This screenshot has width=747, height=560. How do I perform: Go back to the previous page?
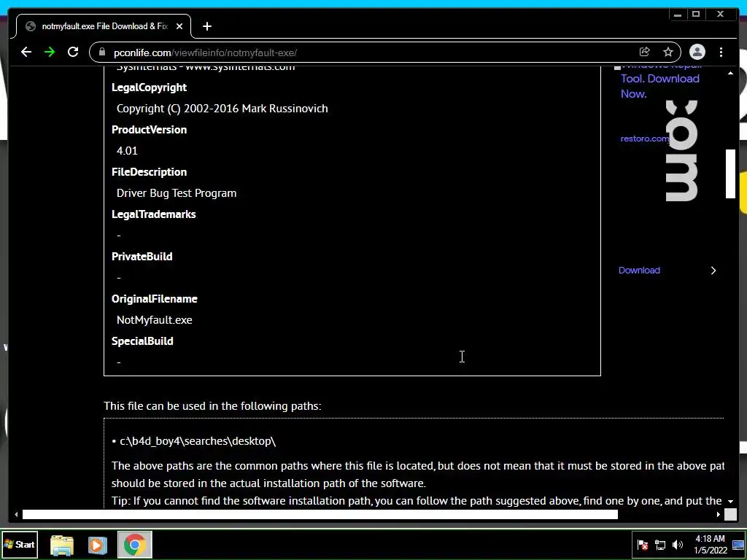coord(26,52)
